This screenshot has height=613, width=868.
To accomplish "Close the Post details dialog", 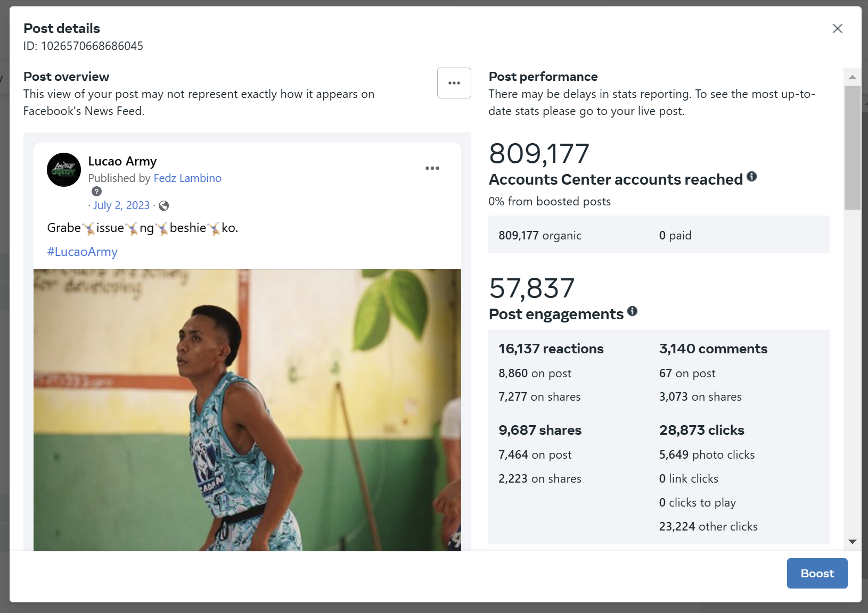I will point(837,29).
